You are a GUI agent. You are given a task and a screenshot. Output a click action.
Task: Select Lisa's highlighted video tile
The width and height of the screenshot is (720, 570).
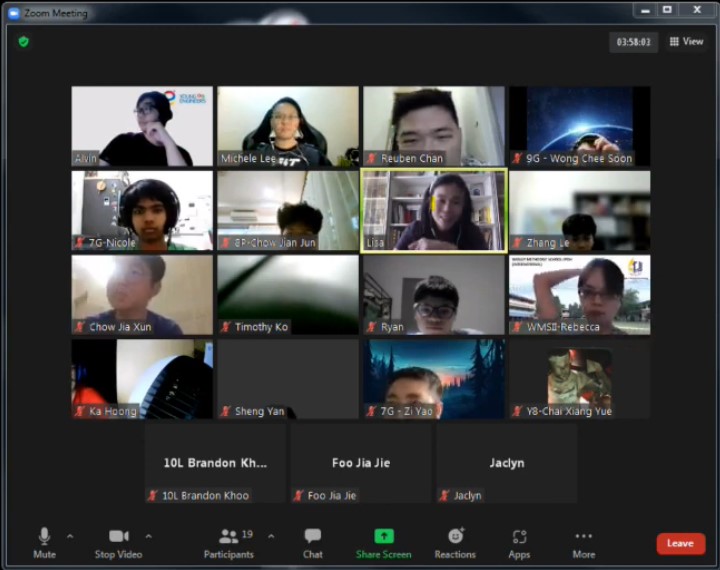(434, 210)
